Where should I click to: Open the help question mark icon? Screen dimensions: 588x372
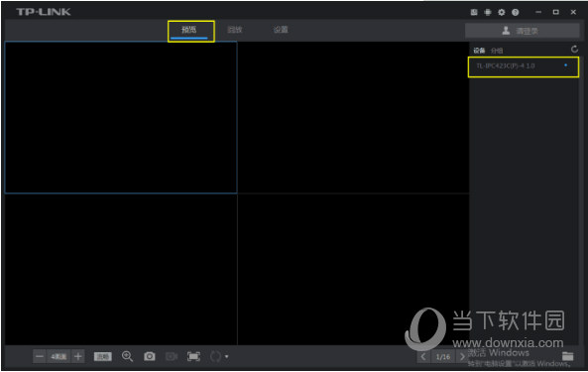coord(516,12)
